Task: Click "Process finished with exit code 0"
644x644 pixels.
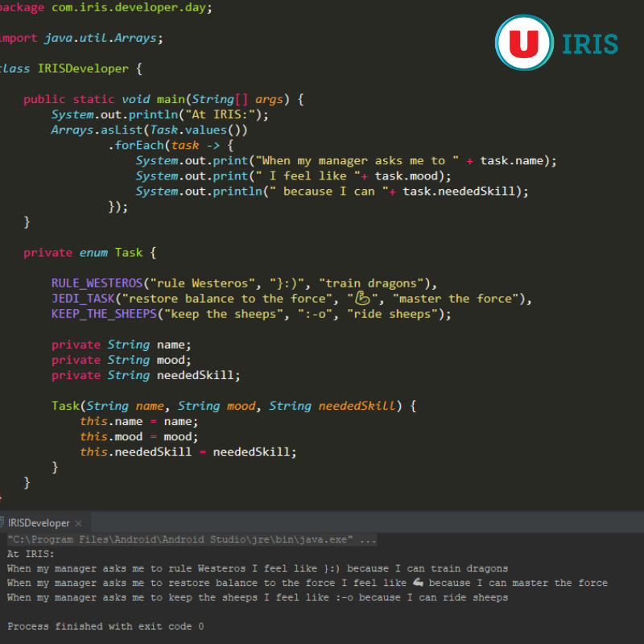Action: (x=105, y=626)
